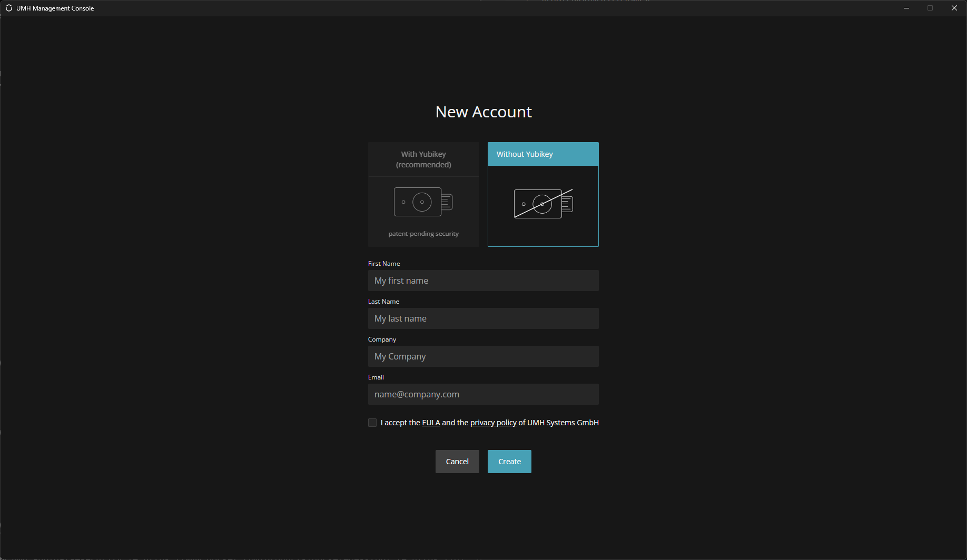The height and width of the screenshot is (560, 967).
Task: Minimize the UMH Management Console window
Action: click(906, 8)
